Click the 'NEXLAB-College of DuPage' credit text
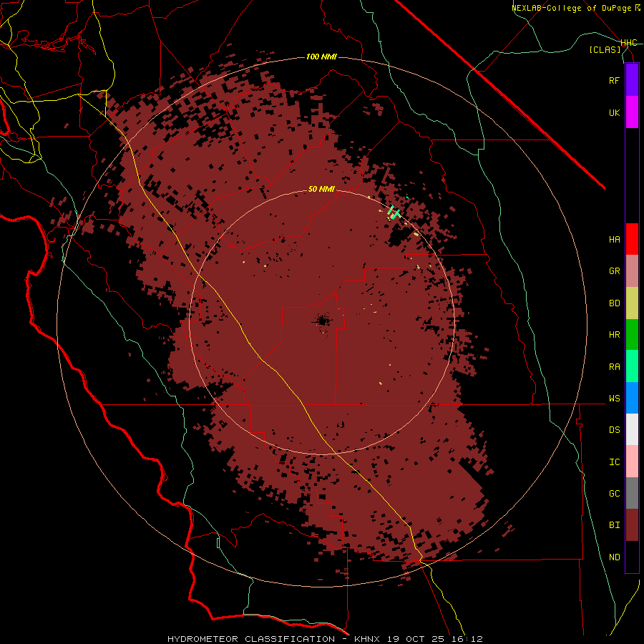Viewport: 644px width, 644px height. pyautogui.click(x=571, y=8)
